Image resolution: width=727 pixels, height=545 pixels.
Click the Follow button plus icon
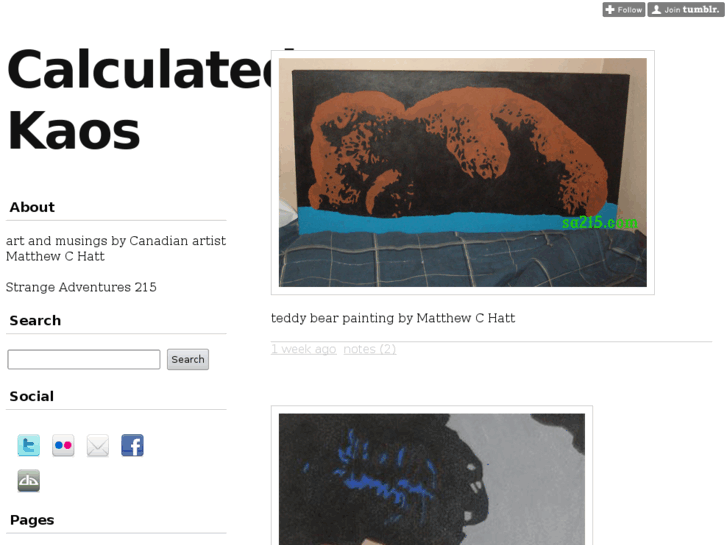(x=610, y=9)
